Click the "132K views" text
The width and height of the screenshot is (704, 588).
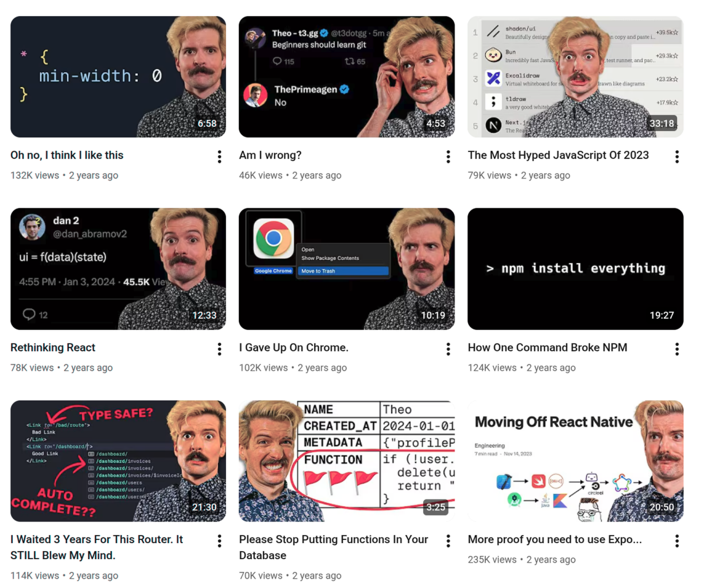[35, 175]
